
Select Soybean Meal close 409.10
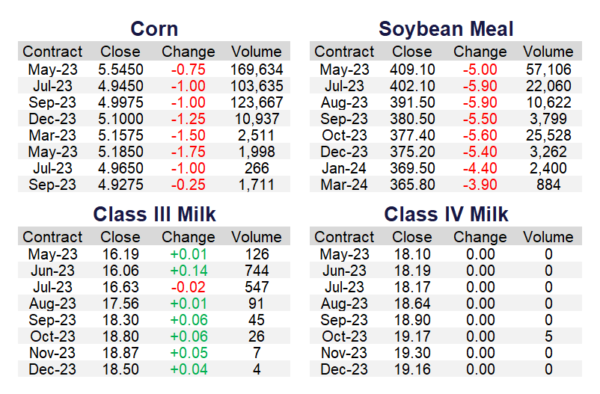tap(412, 70)
